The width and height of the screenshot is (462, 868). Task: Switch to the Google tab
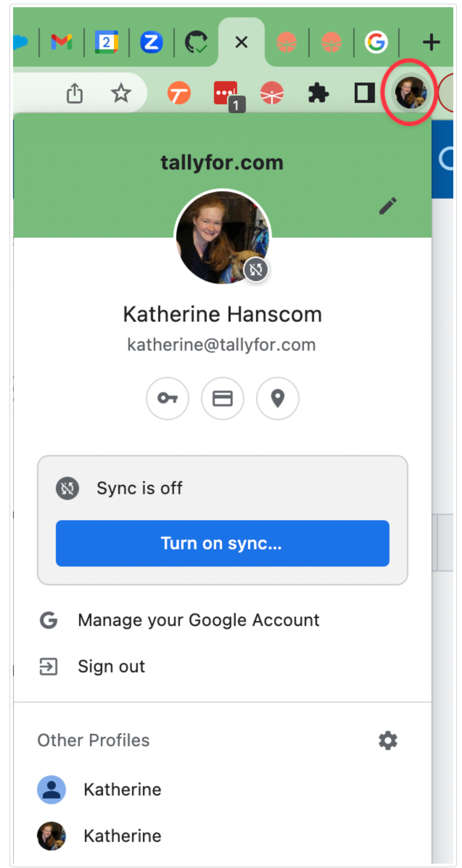click(376, 42)
